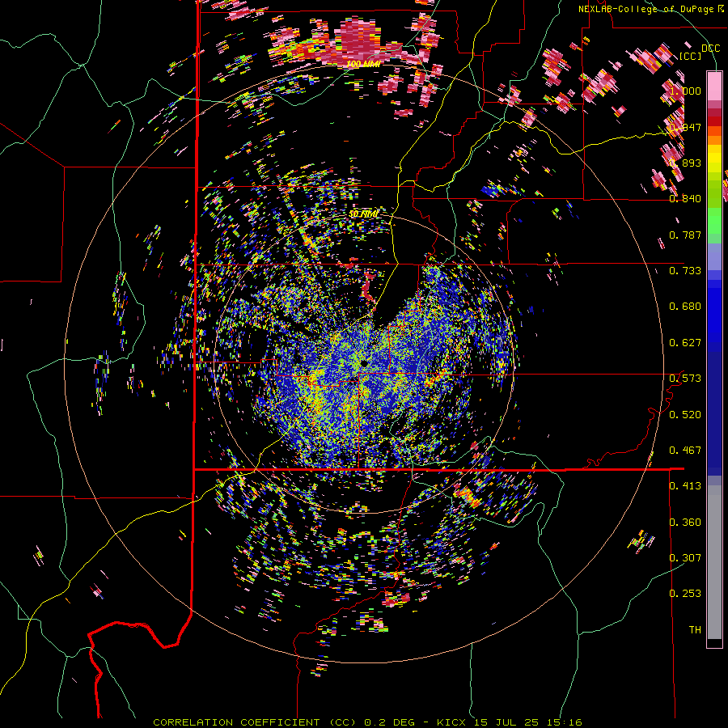Pick the bright green segment of the color bar

[714, 222]
